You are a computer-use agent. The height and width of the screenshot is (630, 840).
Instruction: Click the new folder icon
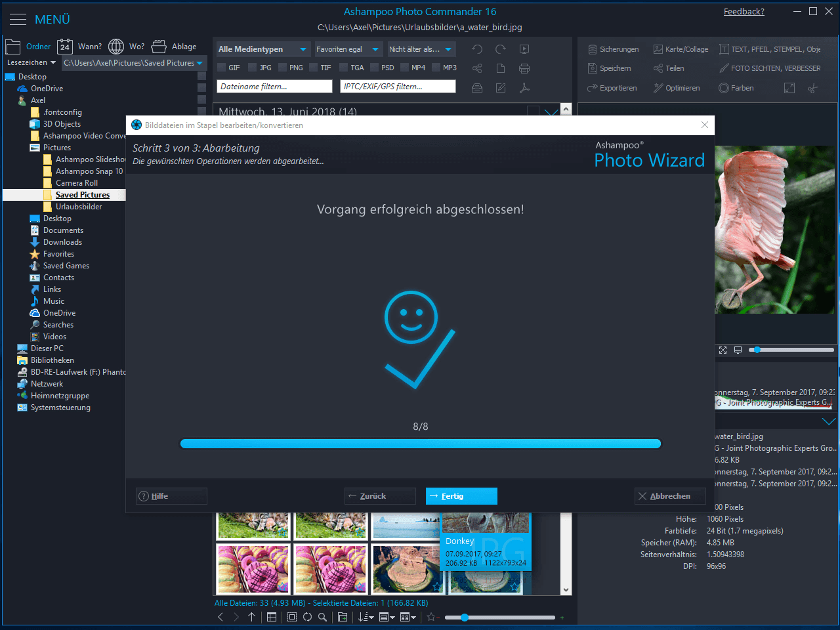click(343, 617)
